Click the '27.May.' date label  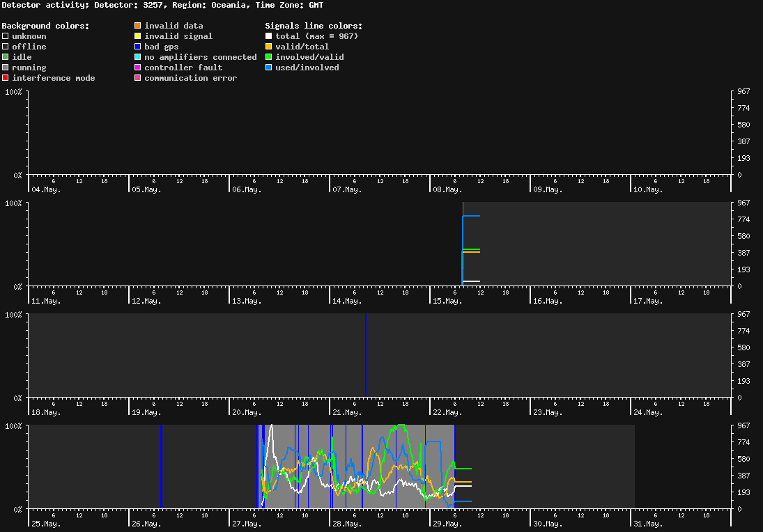(x=247, y=524)
